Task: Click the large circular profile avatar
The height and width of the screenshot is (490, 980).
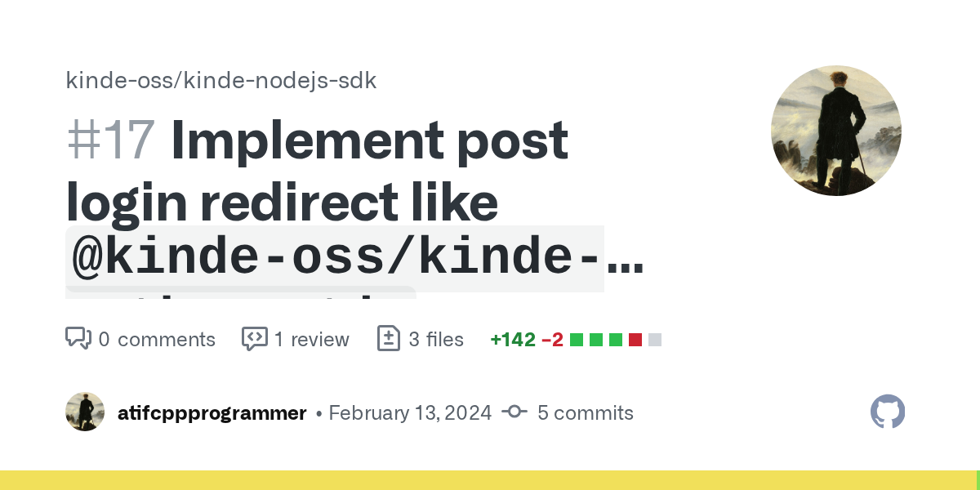Action: 836,131
